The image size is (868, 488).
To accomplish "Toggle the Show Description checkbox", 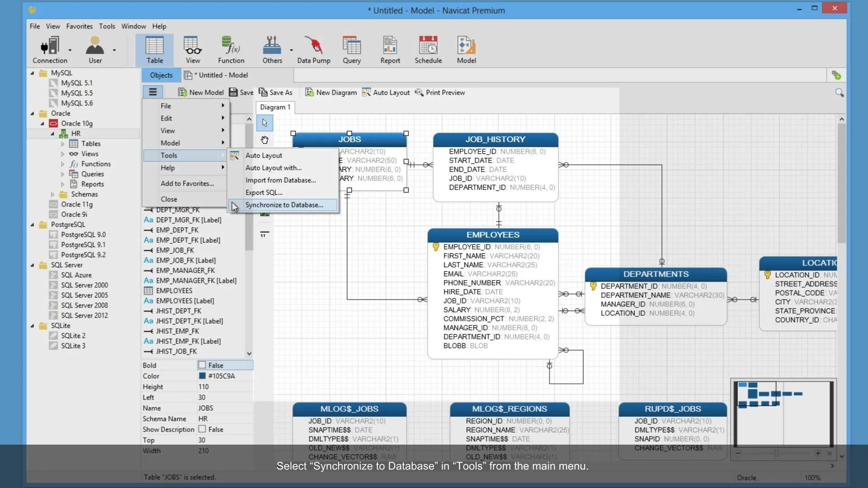I will click(x=202, y=429).
